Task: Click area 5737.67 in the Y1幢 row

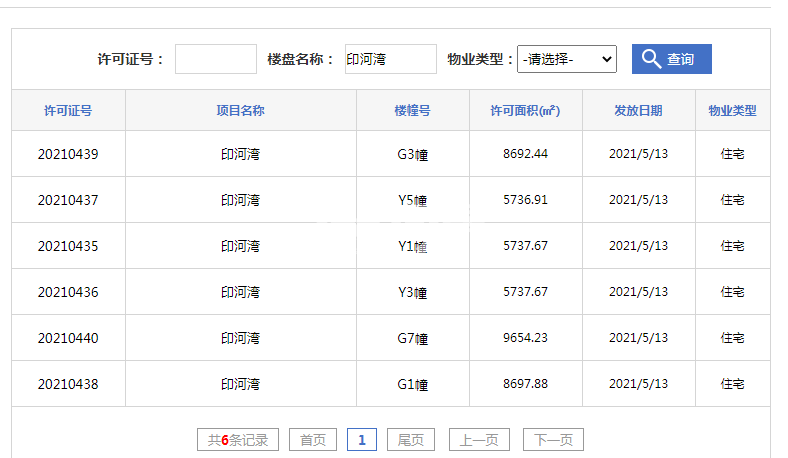Action: click(525, 246)
